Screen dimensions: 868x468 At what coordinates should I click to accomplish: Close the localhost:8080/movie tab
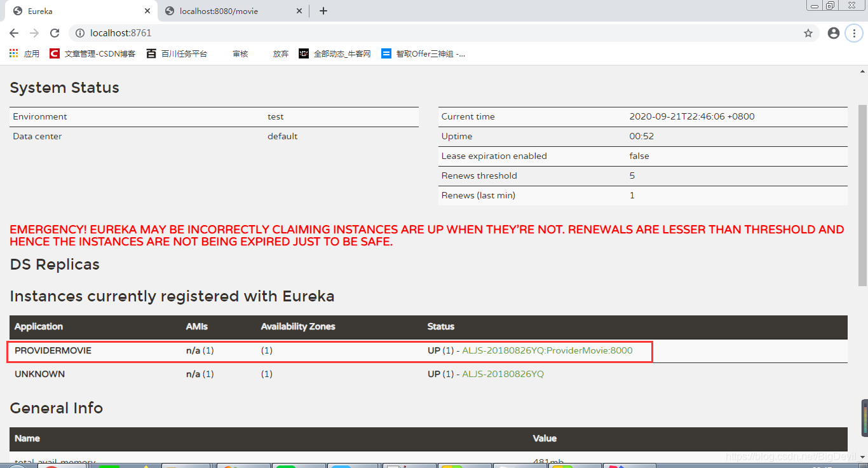click(x=299, y=11)
